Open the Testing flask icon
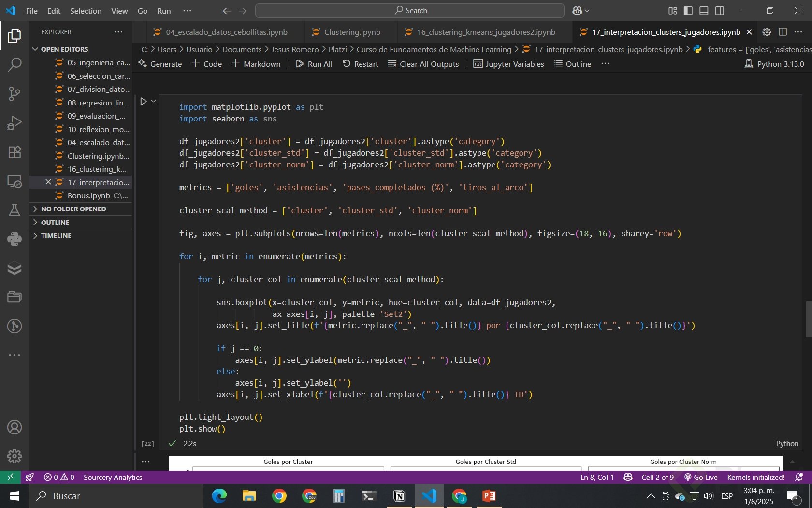Image resolution: width=812 pixels, height=508 pixels. [x=14, y=210]
